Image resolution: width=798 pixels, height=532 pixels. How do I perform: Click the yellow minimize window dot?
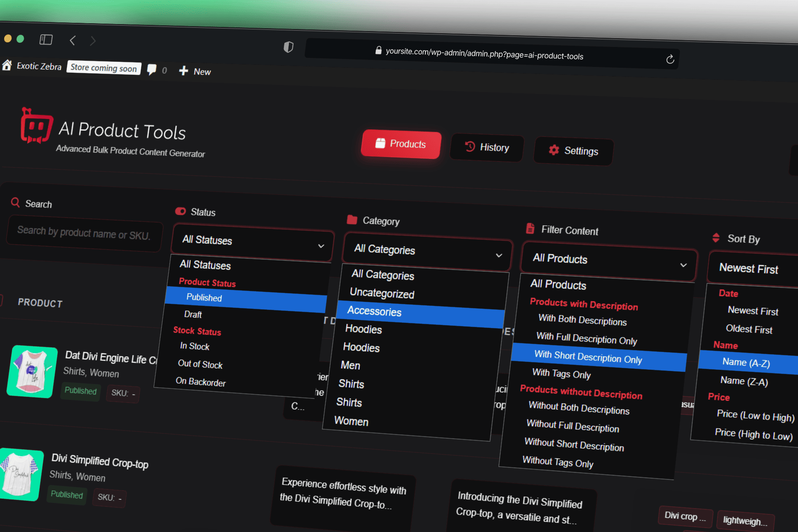tap(7, 39)
